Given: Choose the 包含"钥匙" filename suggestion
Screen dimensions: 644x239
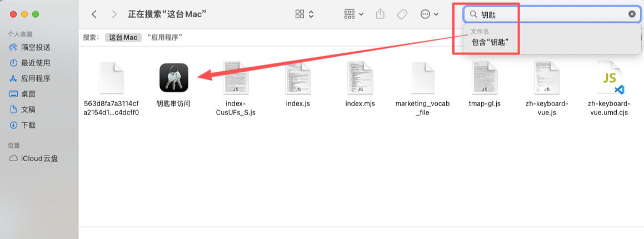Looking at the screenshot, I should click(491, 42).
